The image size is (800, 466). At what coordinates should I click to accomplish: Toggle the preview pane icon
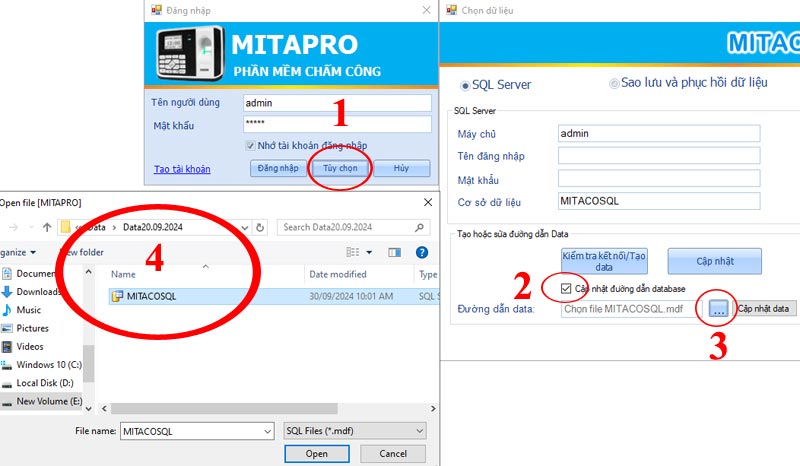click(x=394, y=253)
